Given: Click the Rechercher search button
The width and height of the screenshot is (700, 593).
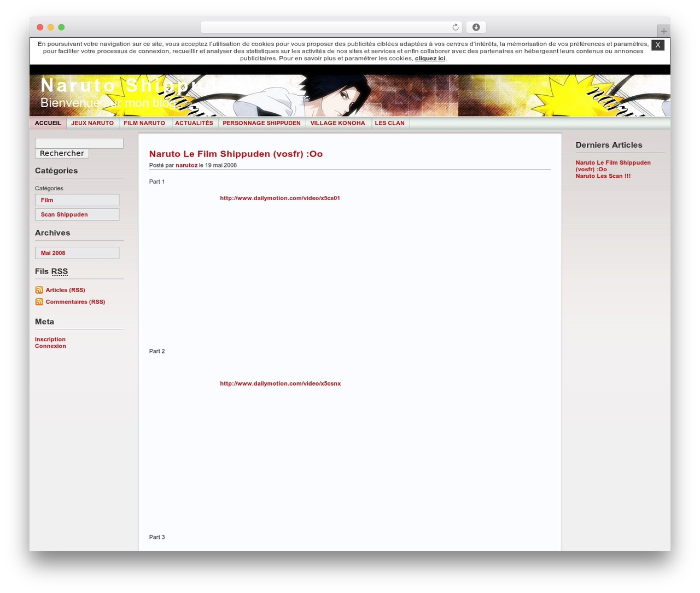Looking at the screenshot, I should (62, 154).
